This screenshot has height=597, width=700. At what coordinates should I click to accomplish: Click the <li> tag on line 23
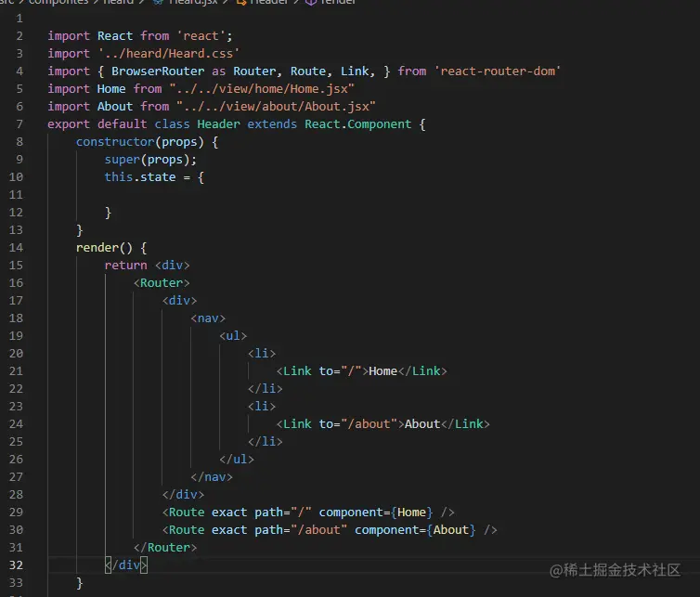(262, 407)
